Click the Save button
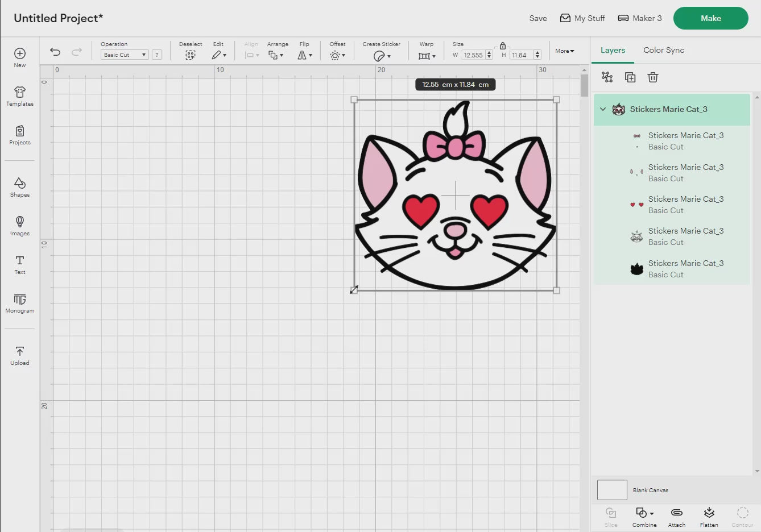Viewport: 761px width, 532px height. coord(538,18)
